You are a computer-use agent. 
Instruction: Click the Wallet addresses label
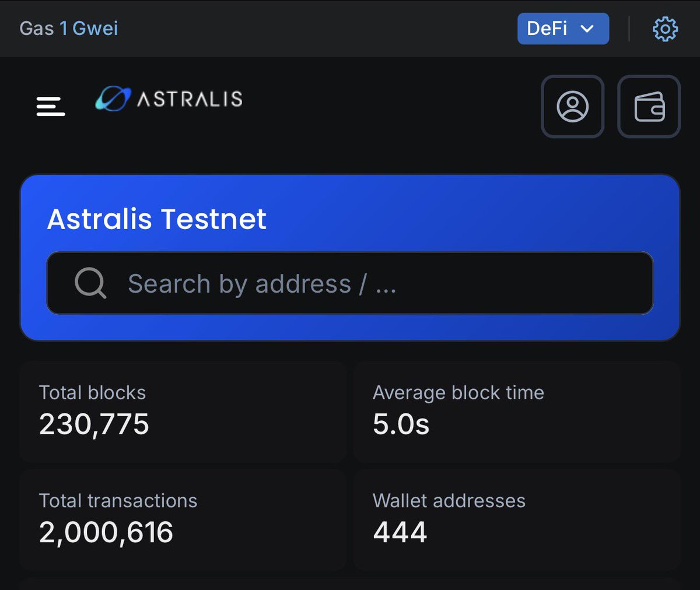click(449, 500)
